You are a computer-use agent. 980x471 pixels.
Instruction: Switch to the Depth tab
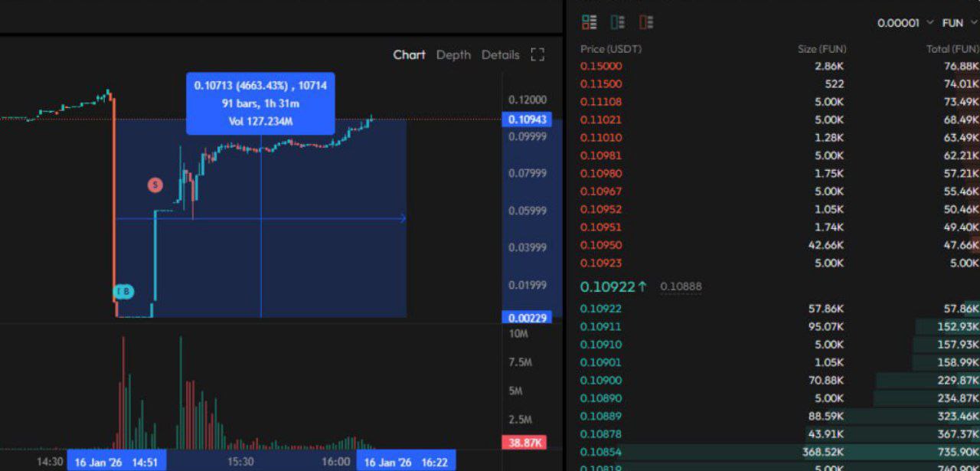point(453,54)
